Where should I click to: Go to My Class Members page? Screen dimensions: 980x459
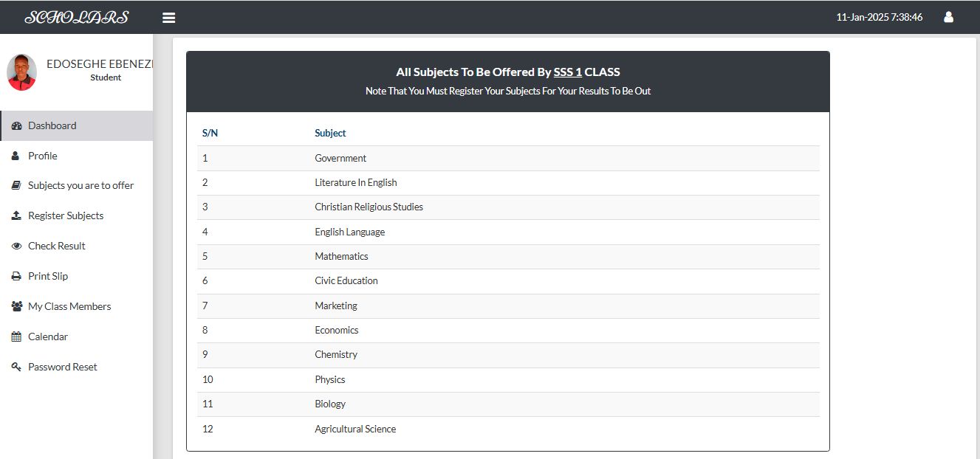point(69,306)
